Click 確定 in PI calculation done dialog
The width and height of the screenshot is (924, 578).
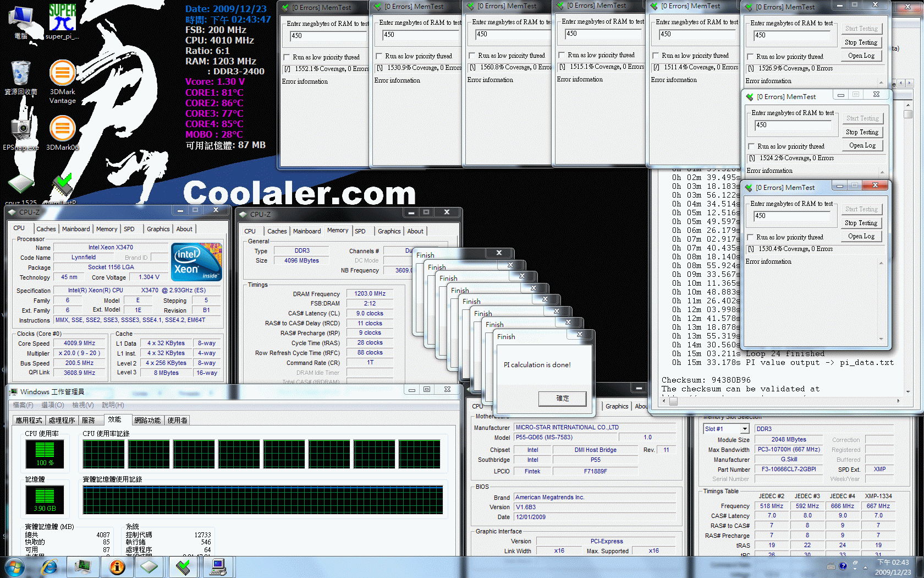pyautogui.click(x=562, y=399)
